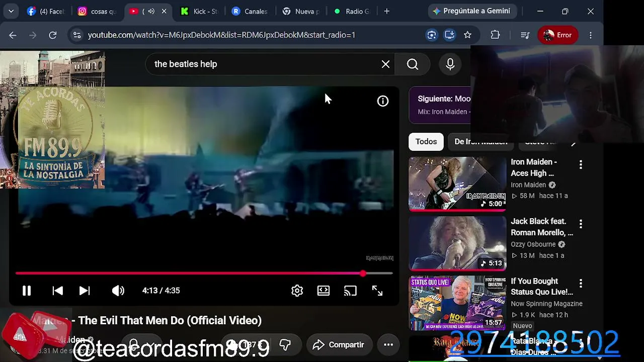Image resolution: width=644 pixels, height=362 pixels.
Task: Switch to the Kick tab
Action: [x=199, y=11]
